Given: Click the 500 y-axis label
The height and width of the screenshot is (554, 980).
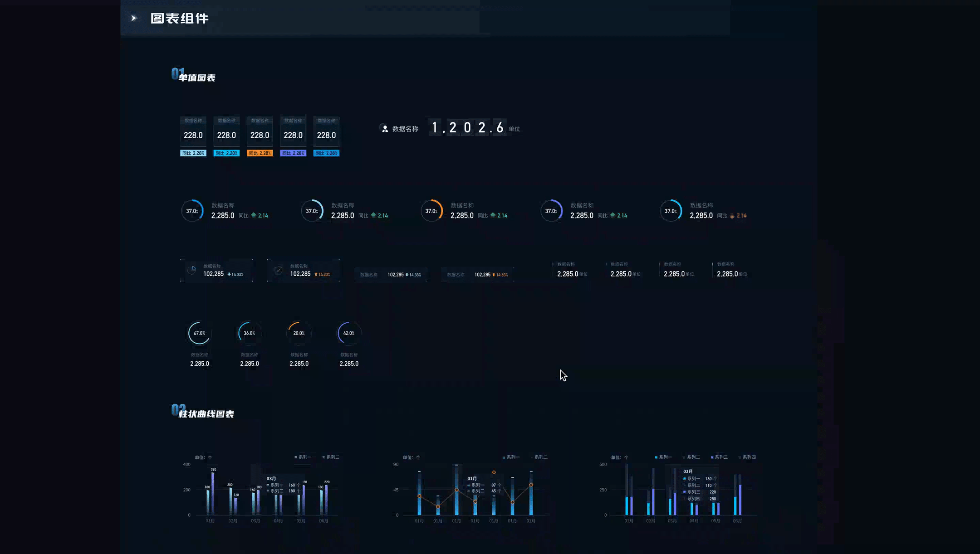Looking at the screenshot, I should click(x=603, y=464).
